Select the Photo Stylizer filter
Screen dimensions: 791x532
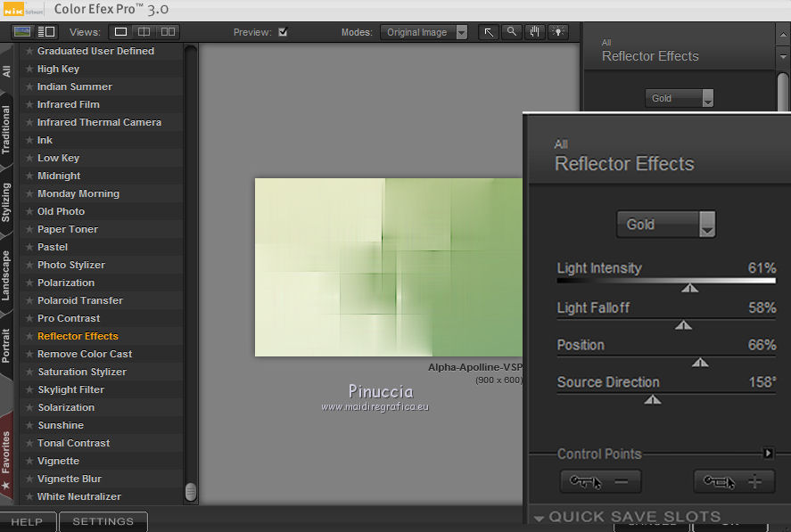(71, 265)
